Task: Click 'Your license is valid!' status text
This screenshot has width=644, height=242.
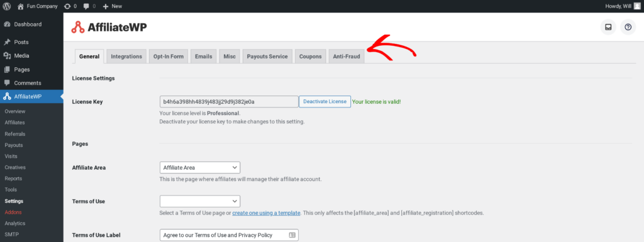Action: [377, 101]
